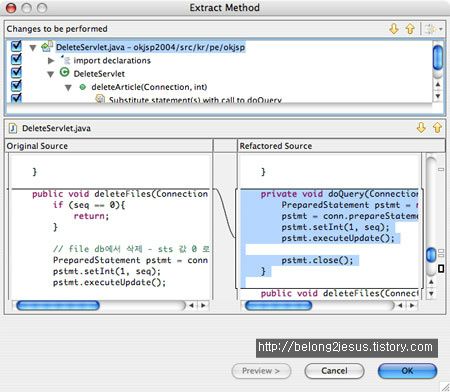
Task: Uncheck the import declarations checkbox
Action: pos(16,59)
